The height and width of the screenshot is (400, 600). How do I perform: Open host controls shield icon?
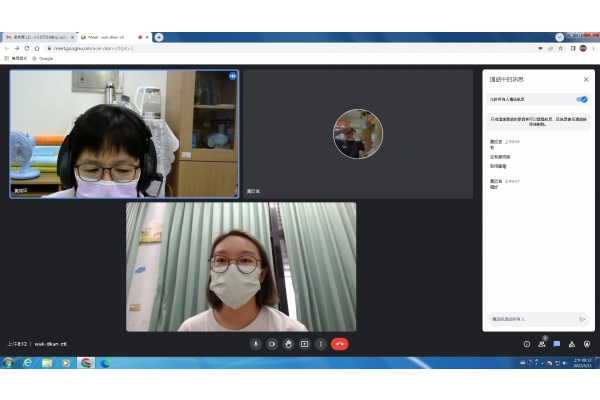[x=587, y=344]
